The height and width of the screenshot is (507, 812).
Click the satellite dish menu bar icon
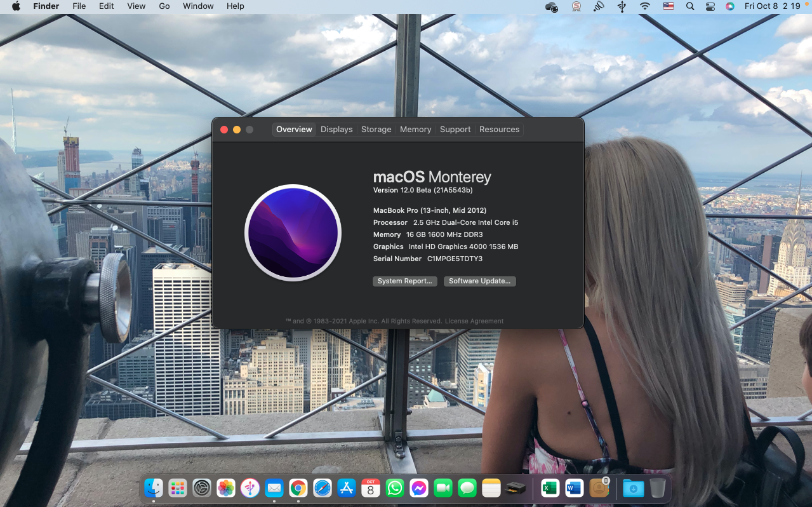(599, 6)
